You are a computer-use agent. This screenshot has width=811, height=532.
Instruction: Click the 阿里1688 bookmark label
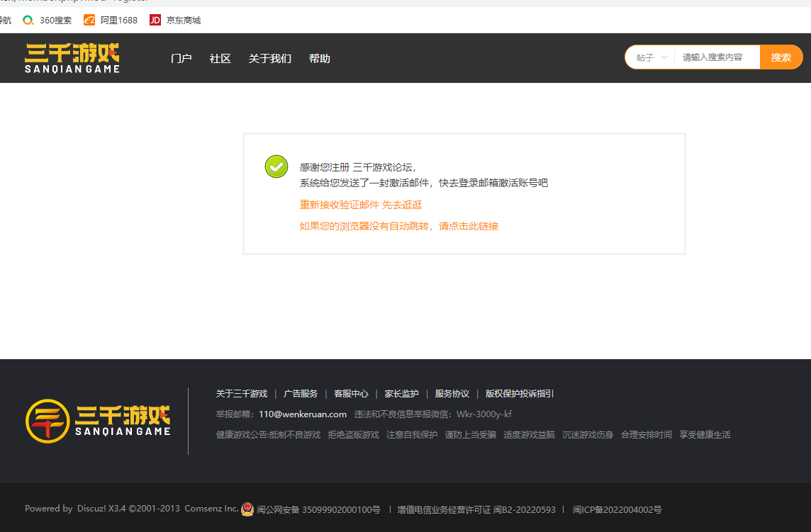pos(119,21)
